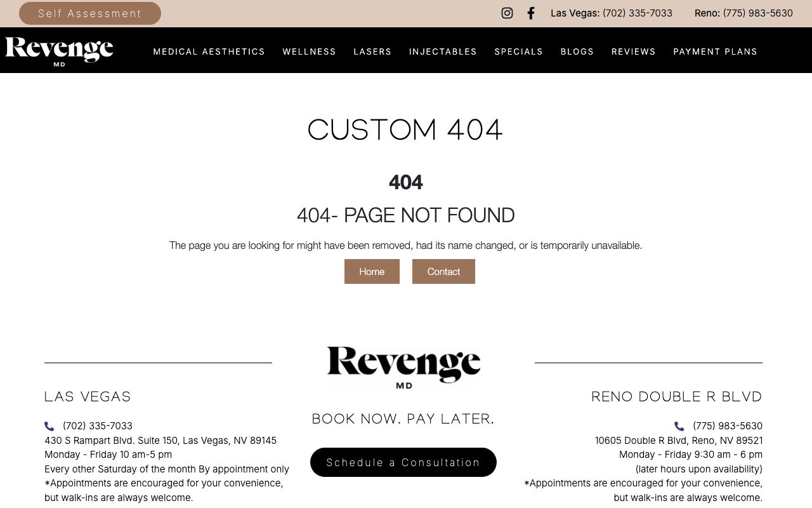The height and width of the screenshot is (508, 812).
Task: Open the Instagram icon link
Action: (507, 13)
